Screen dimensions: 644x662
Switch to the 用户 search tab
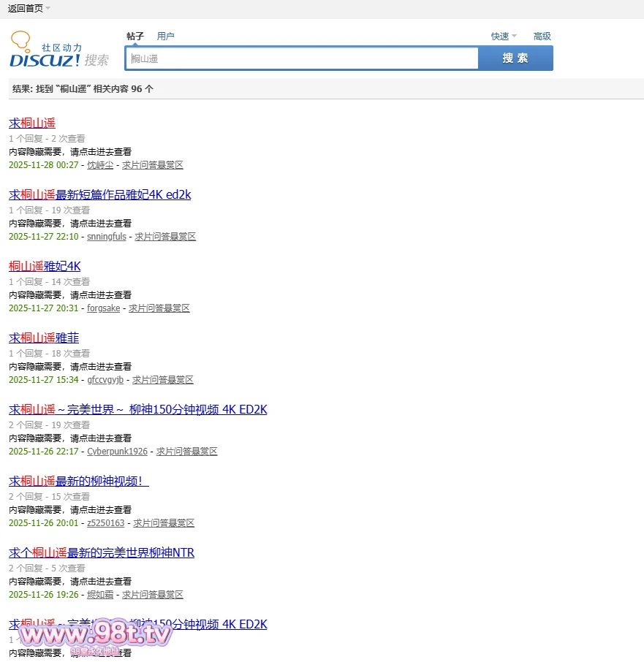(166, 37)
